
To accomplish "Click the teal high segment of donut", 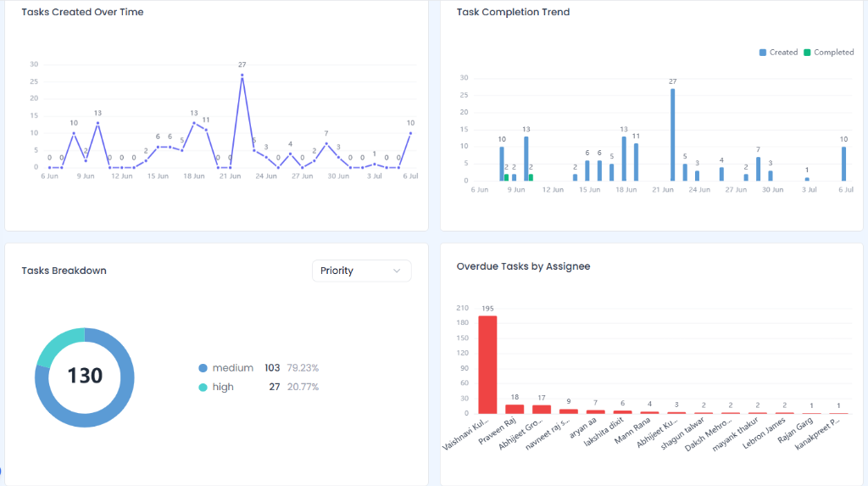I will (58, 344).
